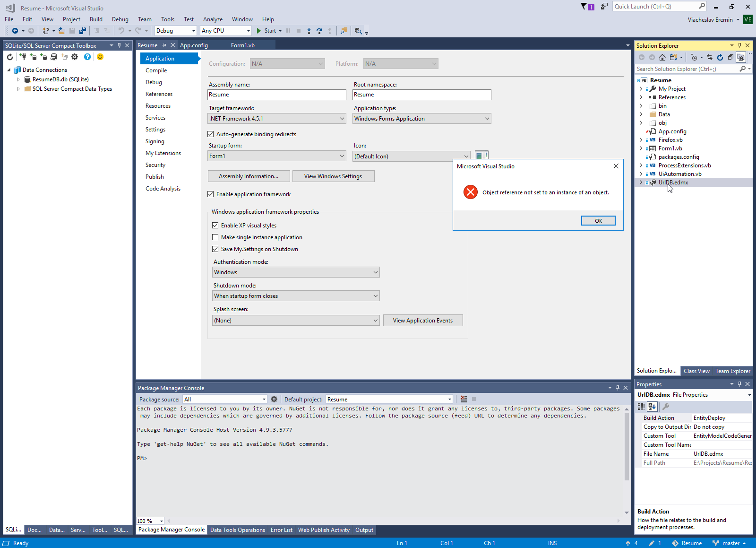756x548 pixels.
Task: Click the Property Pages wrench icon in Properties
Action: (666, 407)
